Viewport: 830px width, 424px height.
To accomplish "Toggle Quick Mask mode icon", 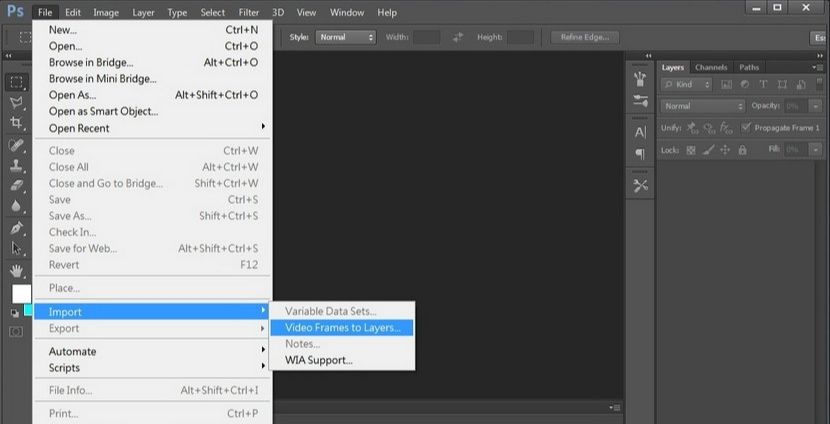I will click(16, 331).
